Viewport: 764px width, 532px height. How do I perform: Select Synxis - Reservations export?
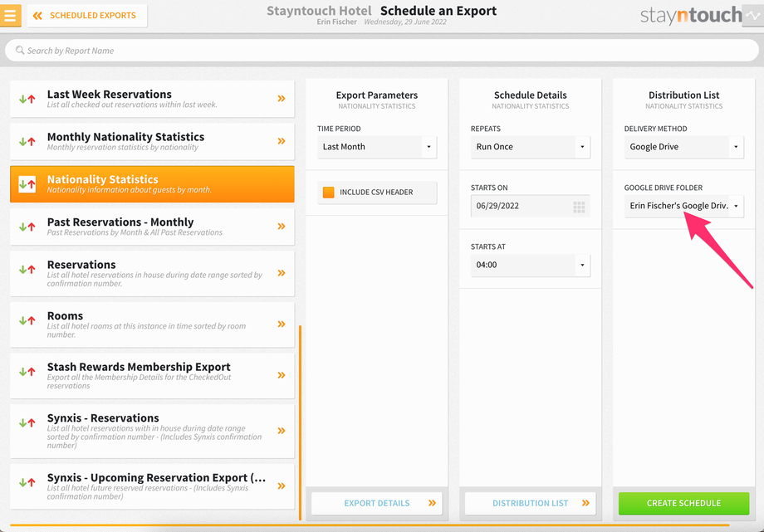coord(152,431)
